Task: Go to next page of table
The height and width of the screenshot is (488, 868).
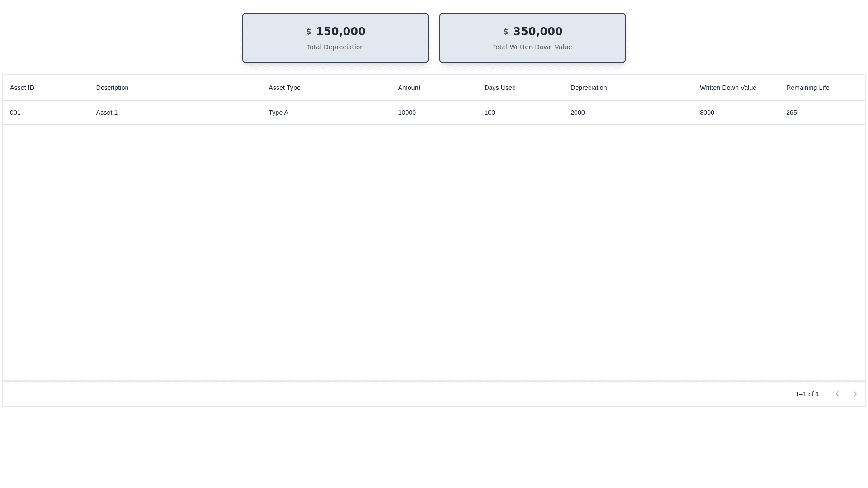Action: point(855,394)
